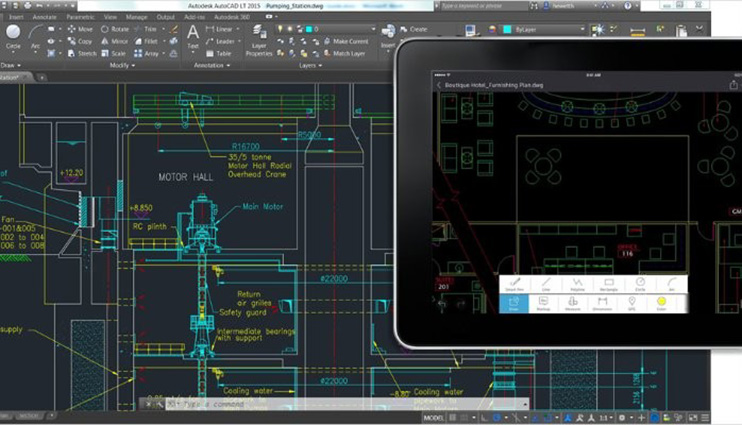Viewport: 742px width, 425px height.
Task: Expand the Modify panel
Action: click(x=122, y=65)
